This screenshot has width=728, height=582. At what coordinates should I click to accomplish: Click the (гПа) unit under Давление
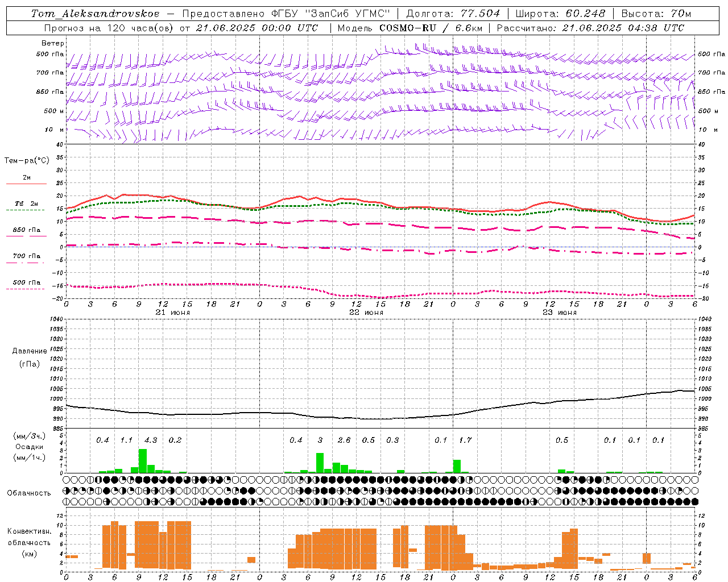(x=30, y=364)
